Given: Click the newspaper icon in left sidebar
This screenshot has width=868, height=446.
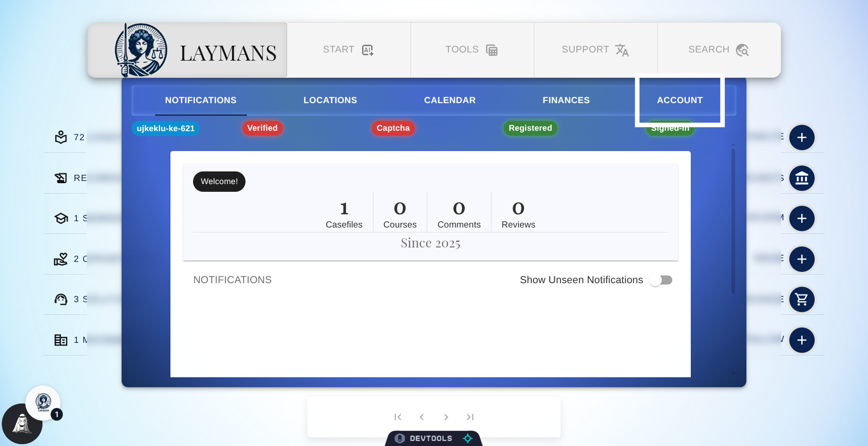Looking at the screenshot, I should 61,340.
